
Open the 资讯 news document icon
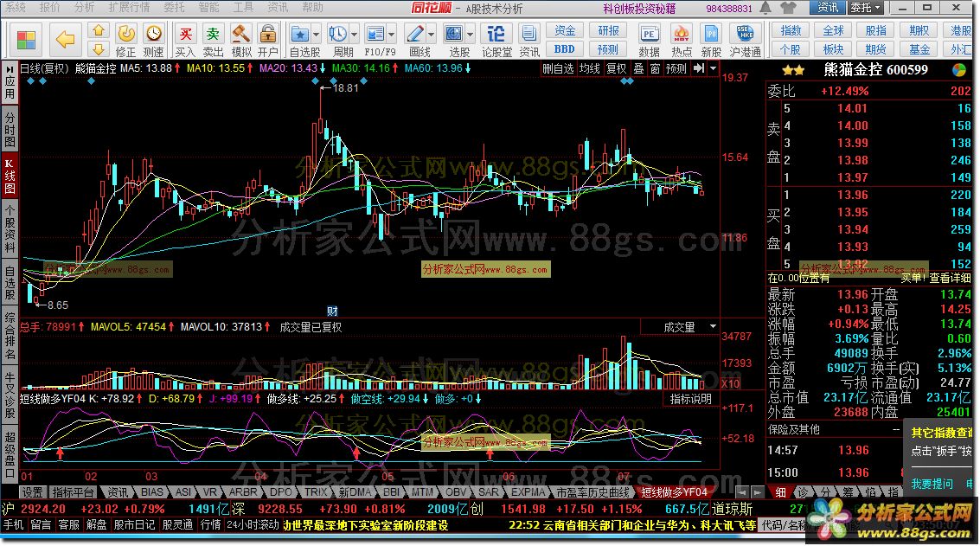(x=529, y=40)
